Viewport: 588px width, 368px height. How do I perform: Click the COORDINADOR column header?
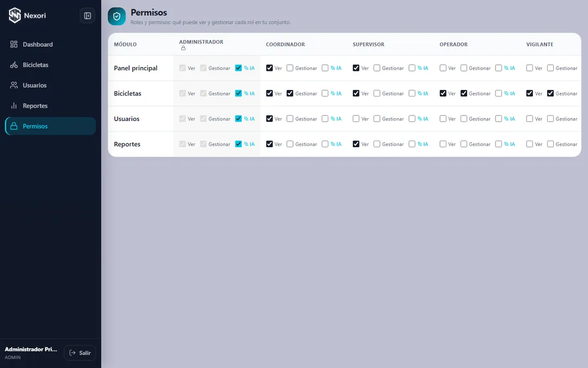click(x=285, y=44)
